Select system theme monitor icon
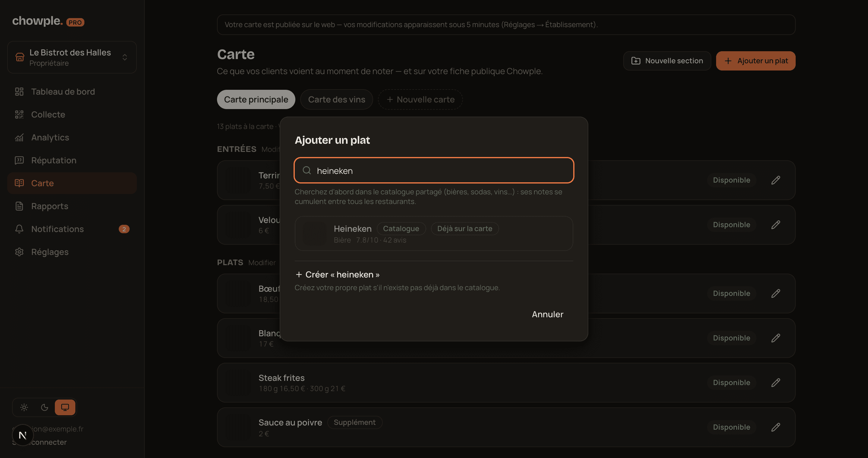 [x=65, y=407]
